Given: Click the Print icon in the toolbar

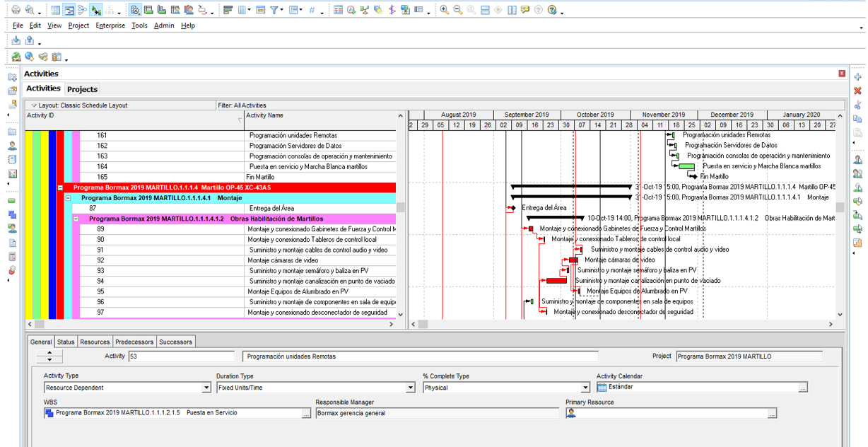Looking at the screenshot, I should (x=16, y=10).
